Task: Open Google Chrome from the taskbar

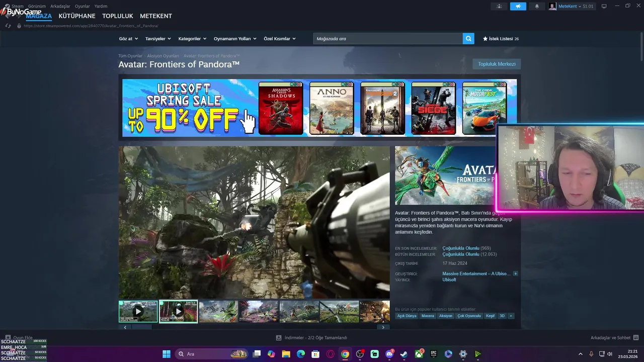Action: coord(345,354)
